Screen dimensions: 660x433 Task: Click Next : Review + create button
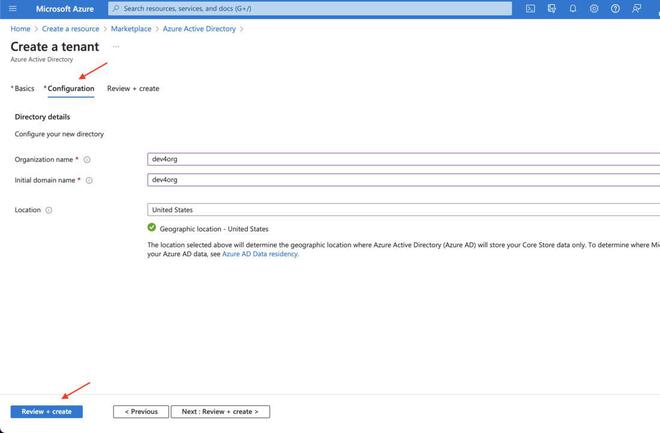pyautogui.click(x=220, y=412)
